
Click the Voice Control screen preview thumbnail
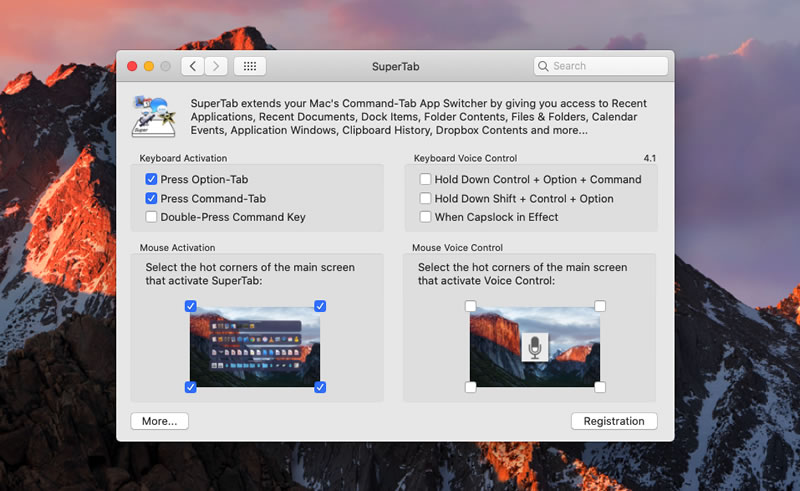[x=535, y=347]
